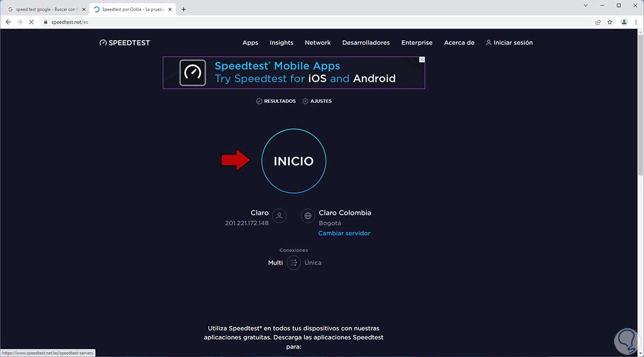Click the Claro provider name

260,213
